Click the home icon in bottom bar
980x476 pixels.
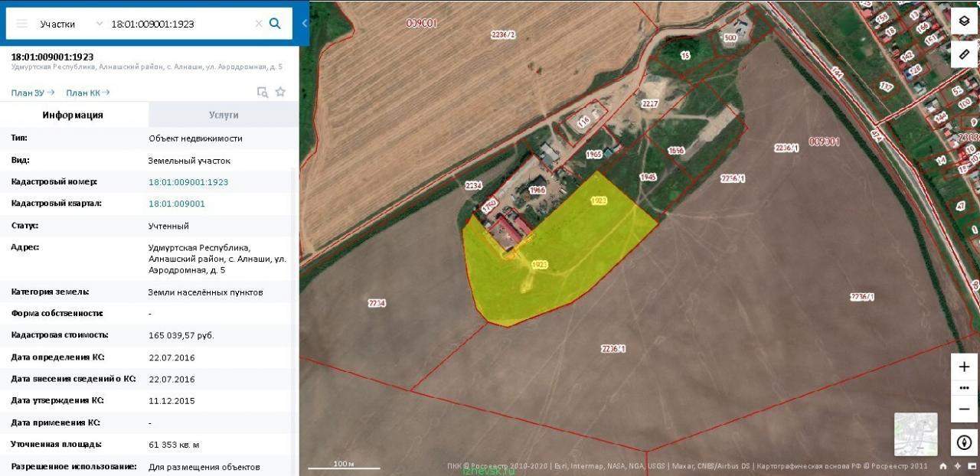click(x=942, y=467)
